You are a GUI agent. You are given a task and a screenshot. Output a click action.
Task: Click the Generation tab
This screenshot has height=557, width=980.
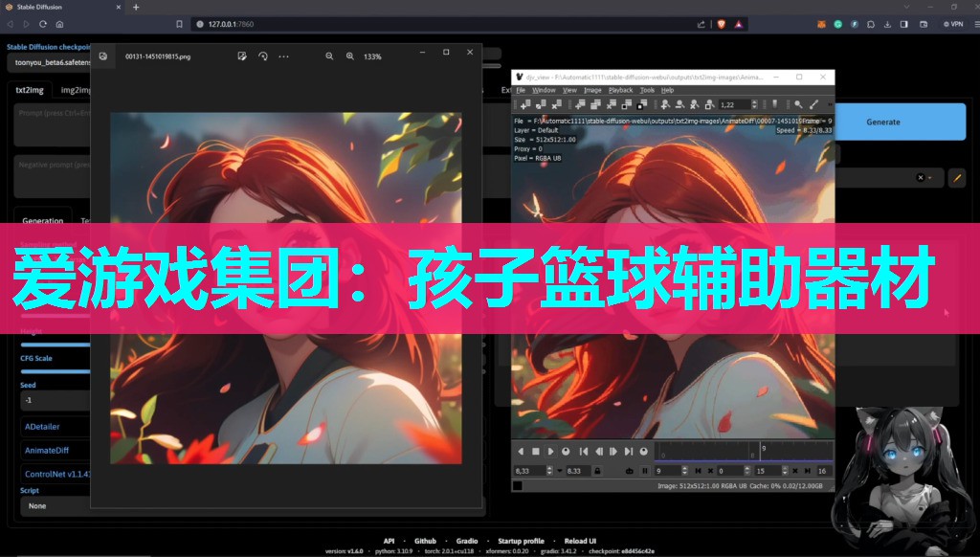pyautogui.click(x=42, y=221)
